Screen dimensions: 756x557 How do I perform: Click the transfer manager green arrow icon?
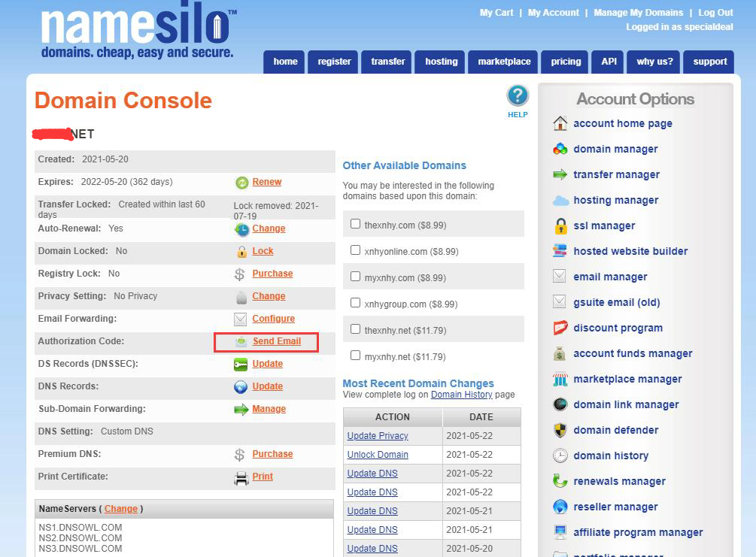[560, 174]
